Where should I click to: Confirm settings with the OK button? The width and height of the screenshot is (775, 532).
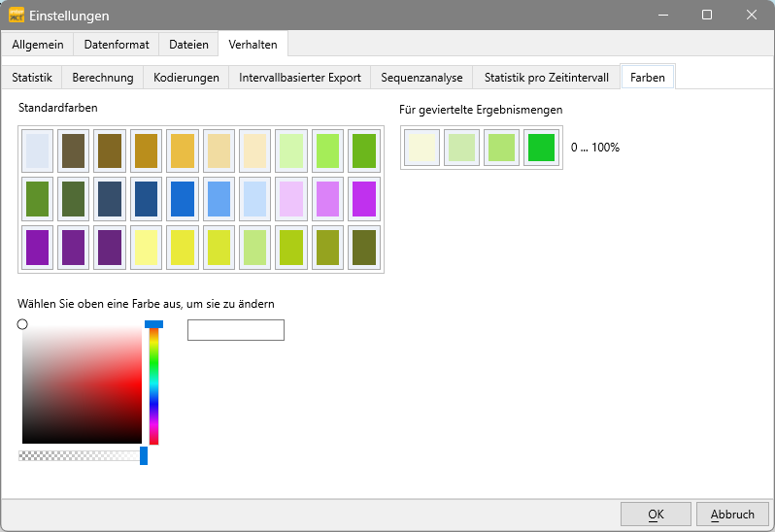656,515
